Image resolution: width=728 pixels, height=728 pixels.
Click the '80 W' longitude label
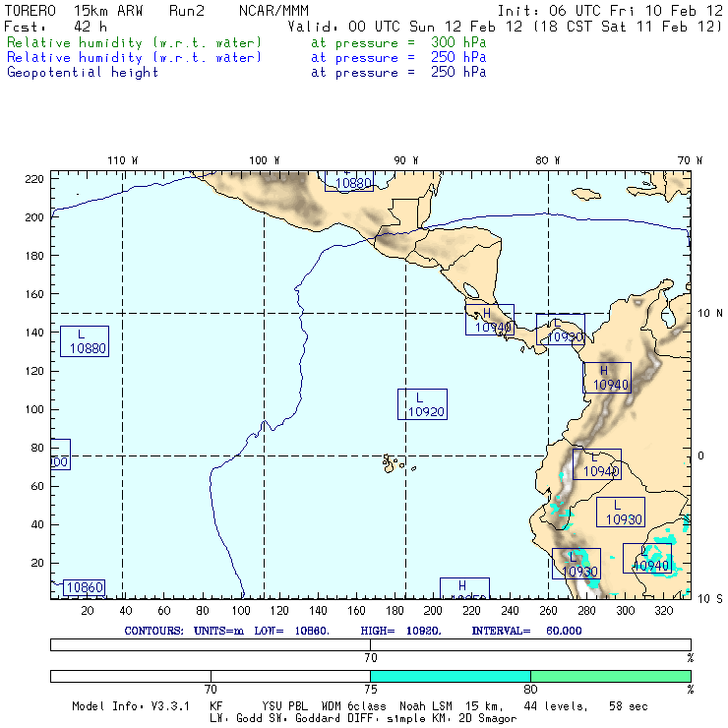547,160
